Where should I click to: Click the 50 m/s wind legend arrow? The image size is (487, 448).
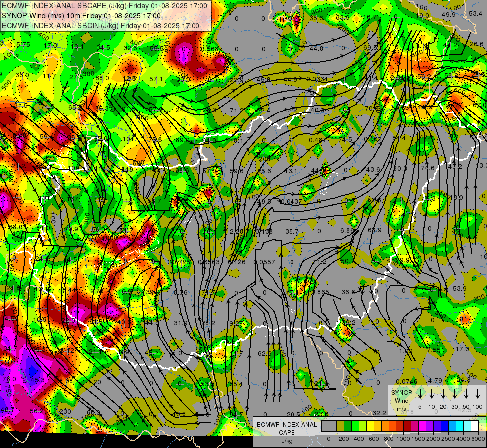pyautogui.click(x=466, y=394)
